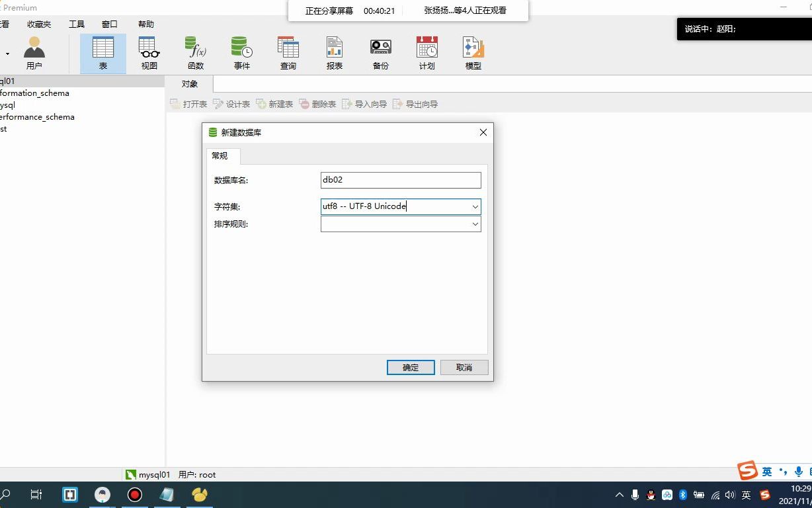Open the 用户 (User) toolbar icon

(x=34, y=53)
